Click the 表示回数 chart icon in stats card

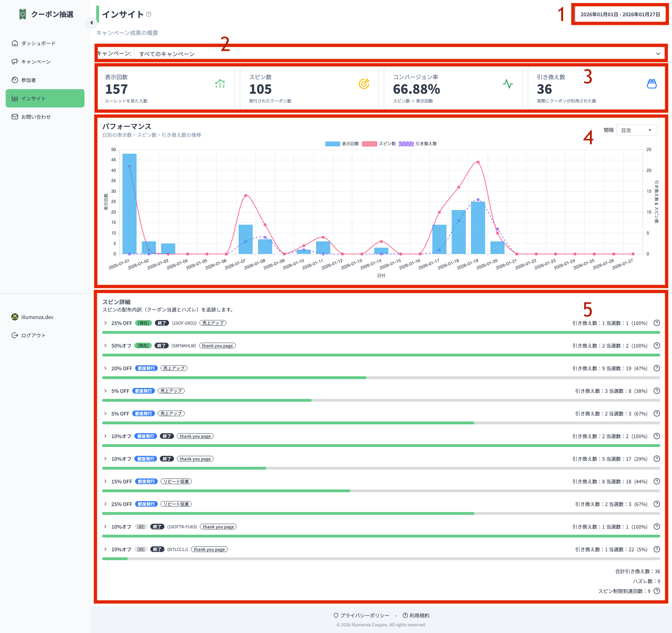point(220,84)
